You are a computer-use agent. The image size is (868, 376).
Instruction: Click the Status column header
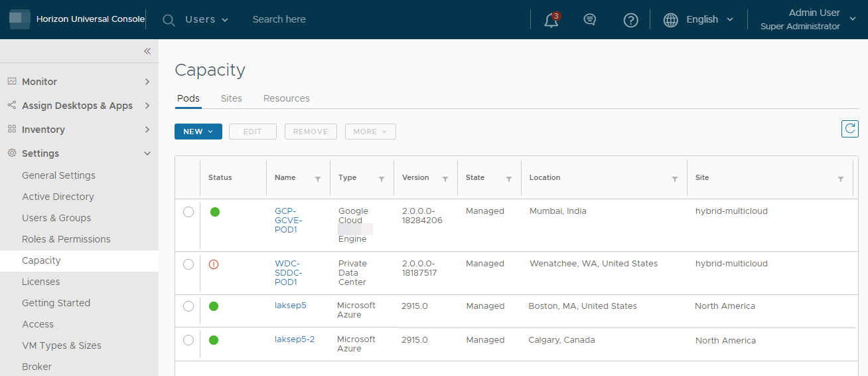[x=220, y=177]
